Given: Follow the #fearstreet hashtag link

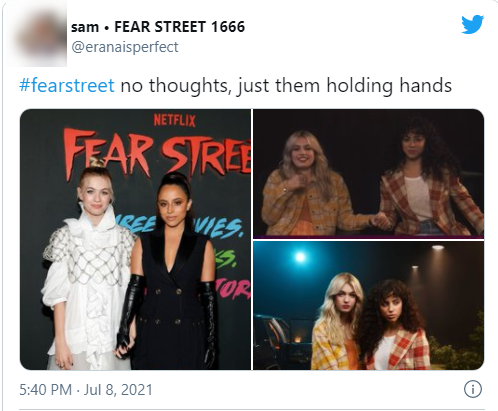Looking at the screenshot, I should [67, 85].
